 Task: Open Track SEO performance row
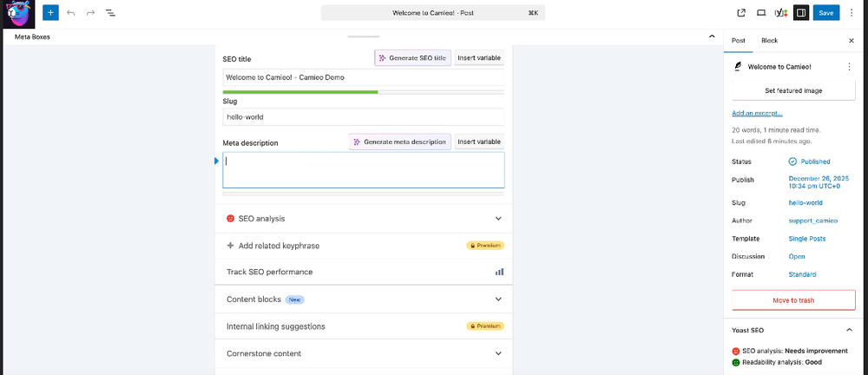click(x=364, y=272)
